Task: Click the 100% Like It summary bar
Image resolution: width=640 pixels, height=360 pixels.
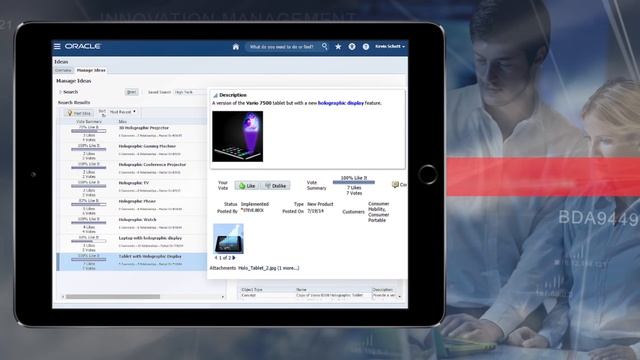Action: coord(354,182)
